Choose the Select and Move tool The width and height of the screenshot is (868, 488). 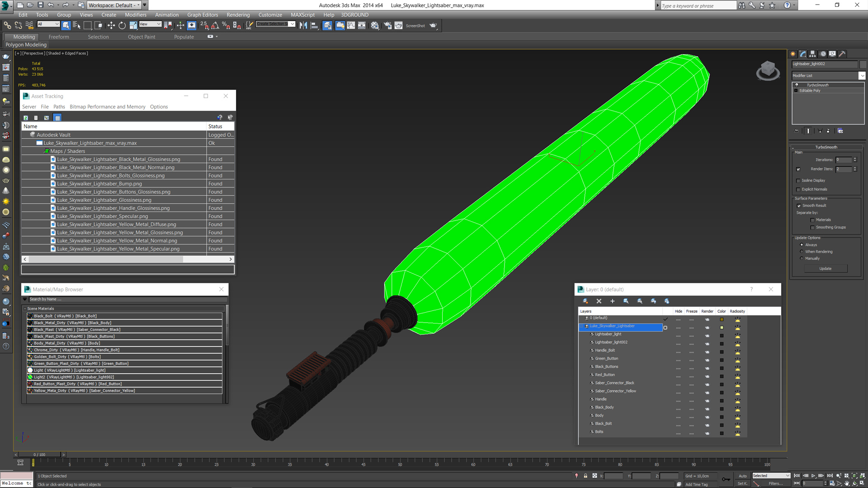point(111,26)
